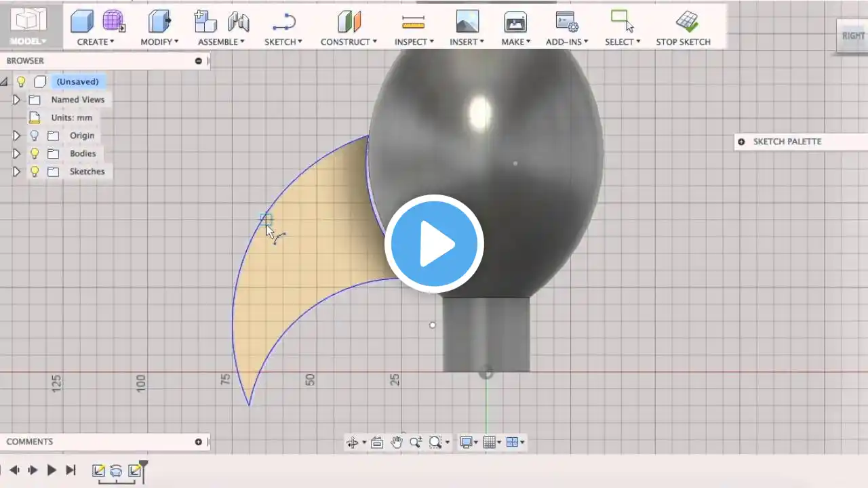This screenshot has width=868, height=488.
Task: Click the large blue play button
Action: tap(434, 244)
